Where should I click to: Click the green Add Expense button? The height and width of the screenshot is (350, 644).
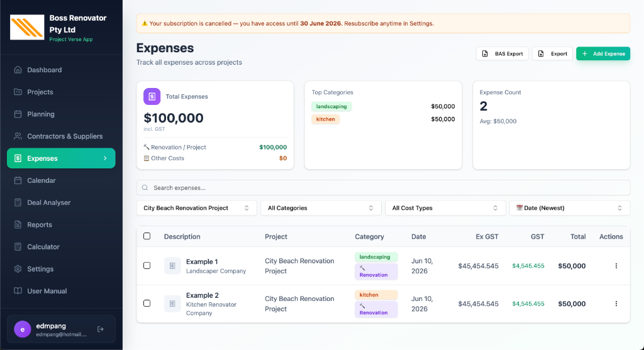[603, 54]
